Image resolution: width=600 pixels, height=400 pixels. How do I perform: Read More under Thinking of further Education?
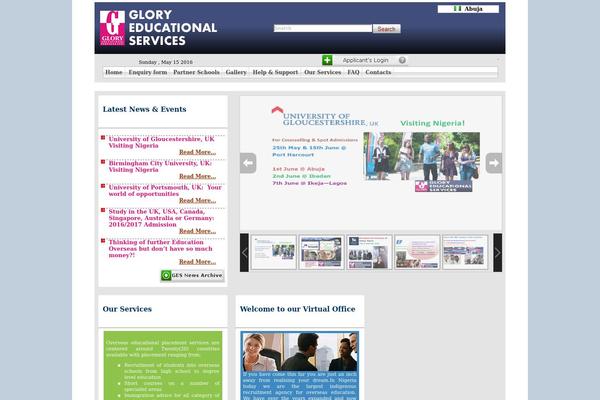coord(197,261)
